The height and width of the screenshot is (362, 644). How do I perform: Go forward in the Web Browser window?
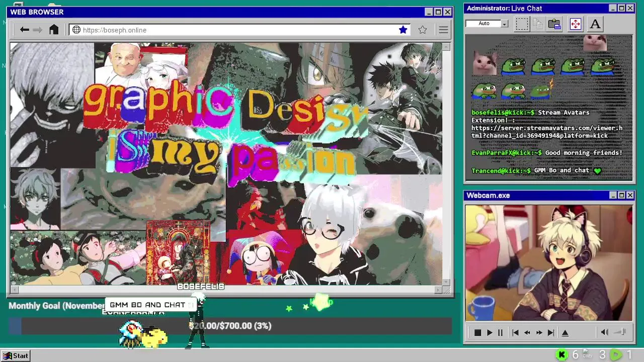38,30
